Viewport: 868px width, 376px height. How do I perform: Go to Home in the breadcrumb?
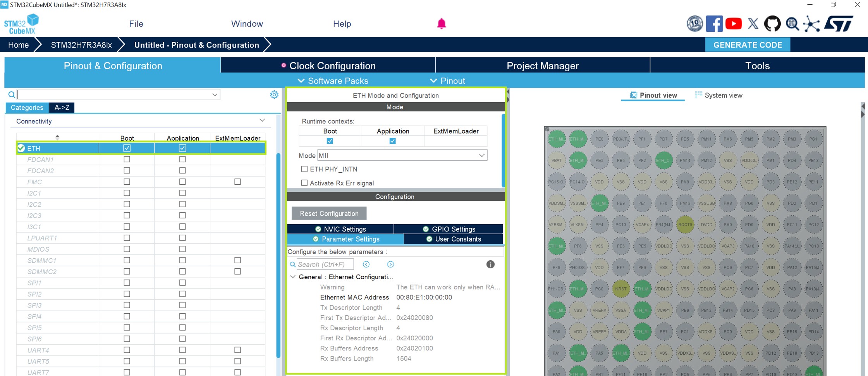pos(18,45)
